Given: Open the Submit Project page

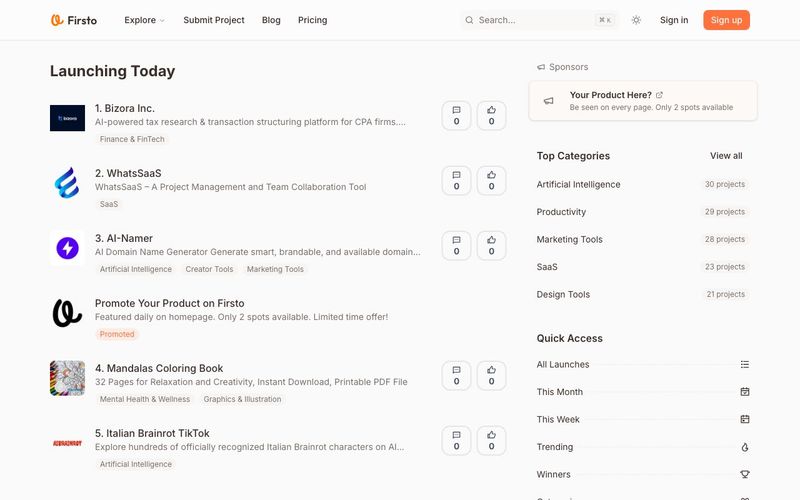Looking at the screenshot, I should 214,20.
